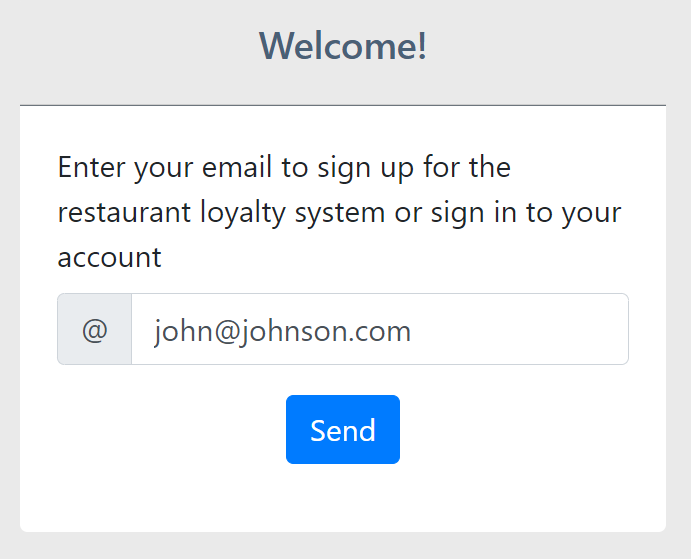The height and width of the screenshot is (559, 691).
Task: Click the gray background right of Welcome!
Action: point(560,46)
